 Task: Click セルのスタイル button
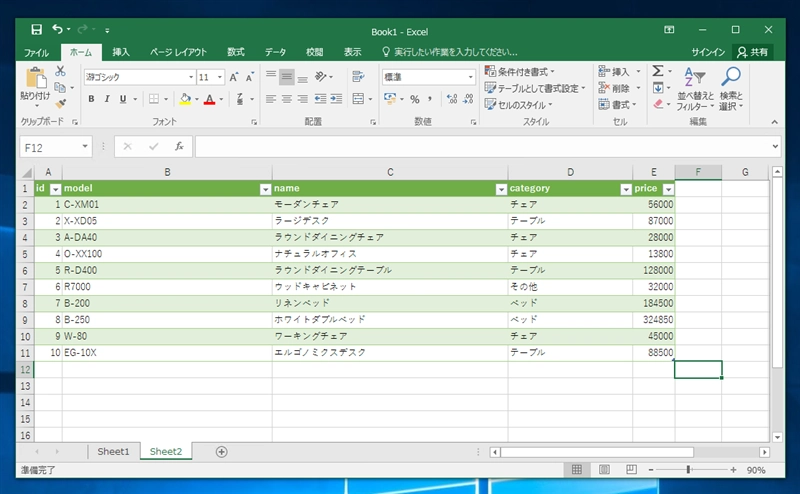coord(519,105)
